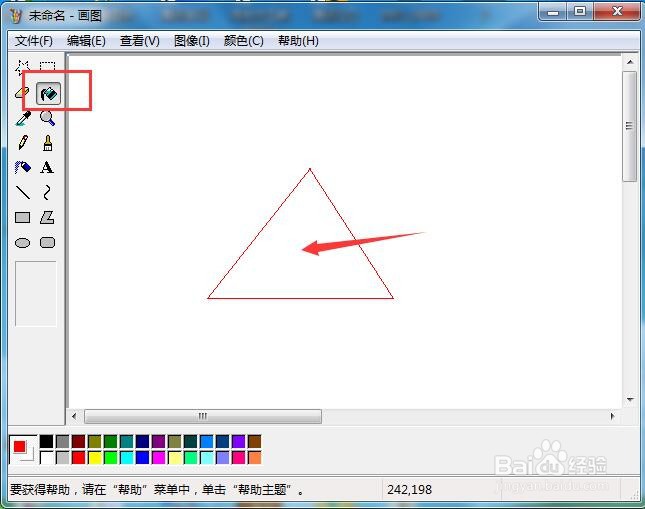Select the dark purple swatch

159,442
